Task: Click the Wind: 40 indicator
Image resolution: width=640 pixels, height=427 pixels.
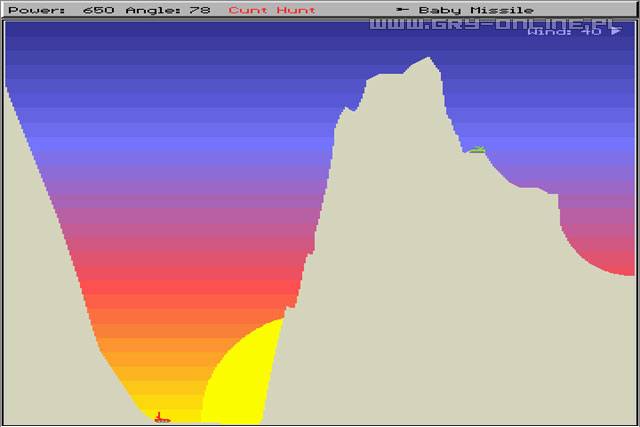Action: coord(573,31)
